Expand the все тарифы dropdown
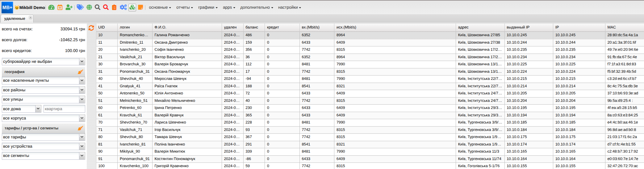 tap(82, 137)
